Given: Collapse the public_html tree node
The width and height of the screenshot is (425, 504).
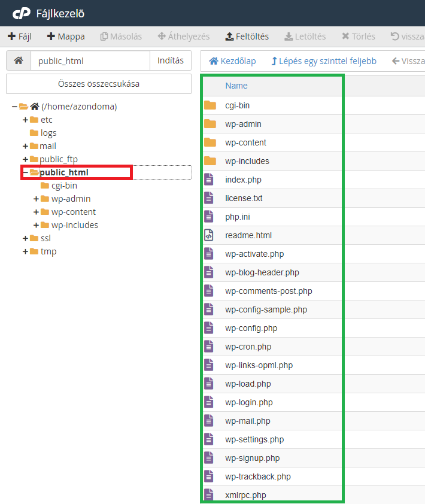Looking at the screenshot, I should 25,172.
